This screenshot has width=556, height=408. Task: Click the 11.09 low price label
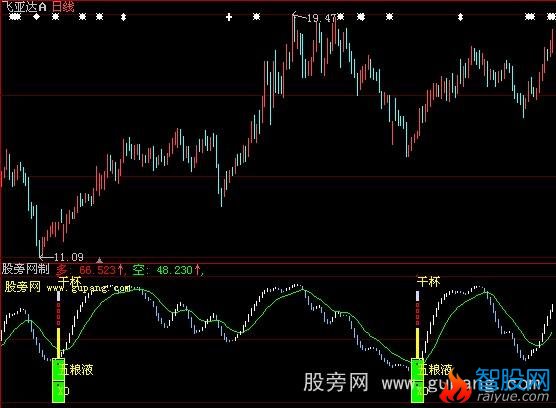coord(69,257)
